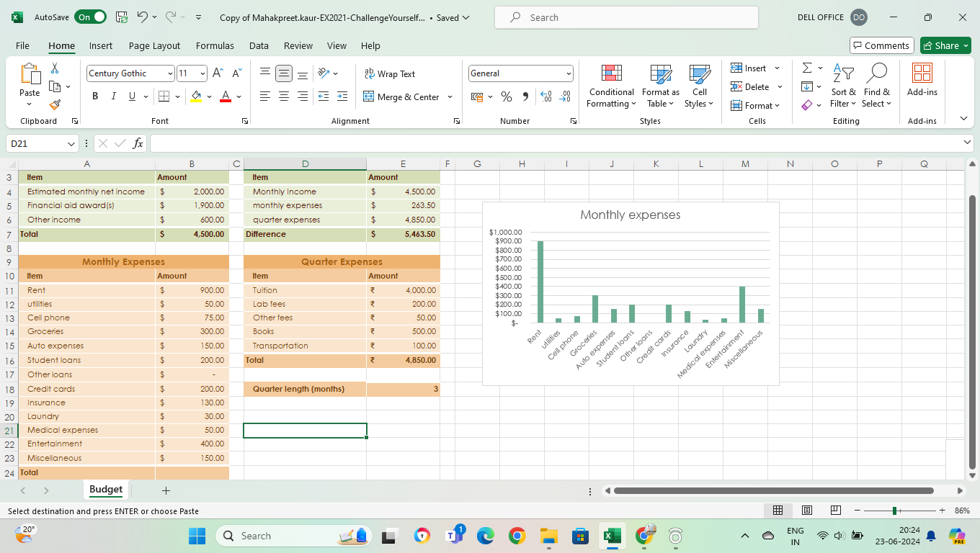The image size is (980, 553).
Task: Click the DELL OFFICE account button
Action: (x=832, y=17)
